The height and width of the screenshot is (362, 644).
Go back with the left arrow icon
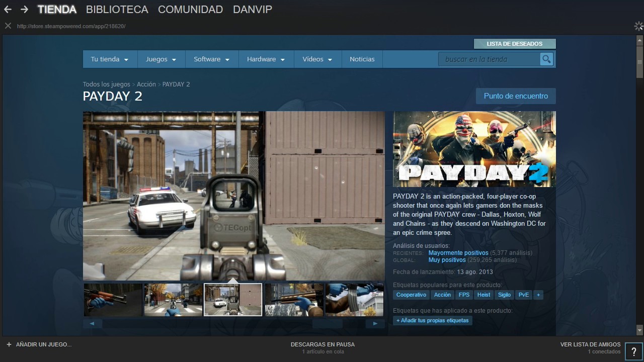8,10
